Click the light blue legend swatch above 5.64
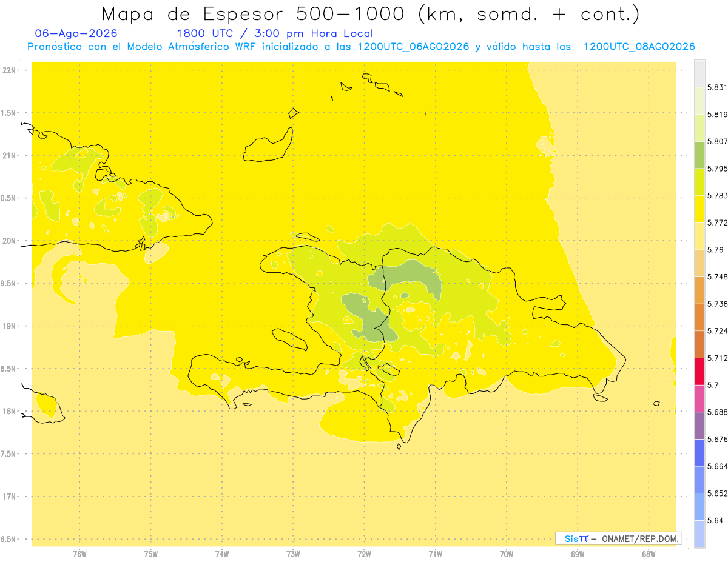Viewport: 728px width, 562px height. coord(699,507)
